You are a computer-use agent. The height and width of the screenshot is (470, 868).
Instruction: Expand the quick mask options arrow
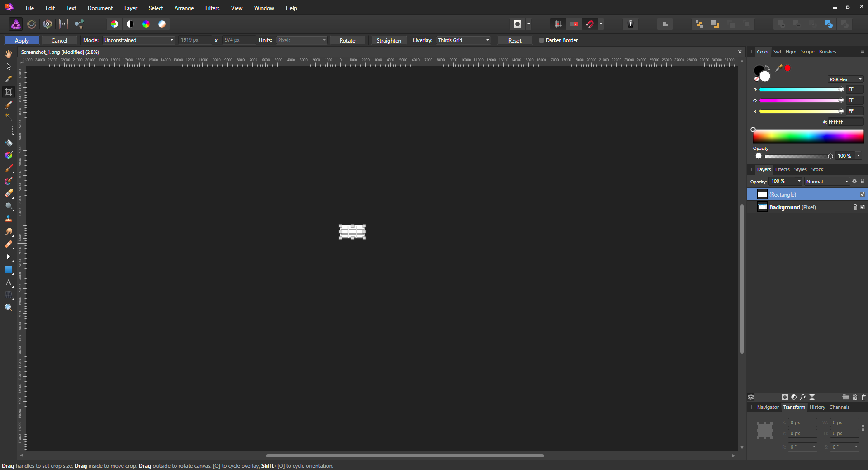tap(528, 24)
